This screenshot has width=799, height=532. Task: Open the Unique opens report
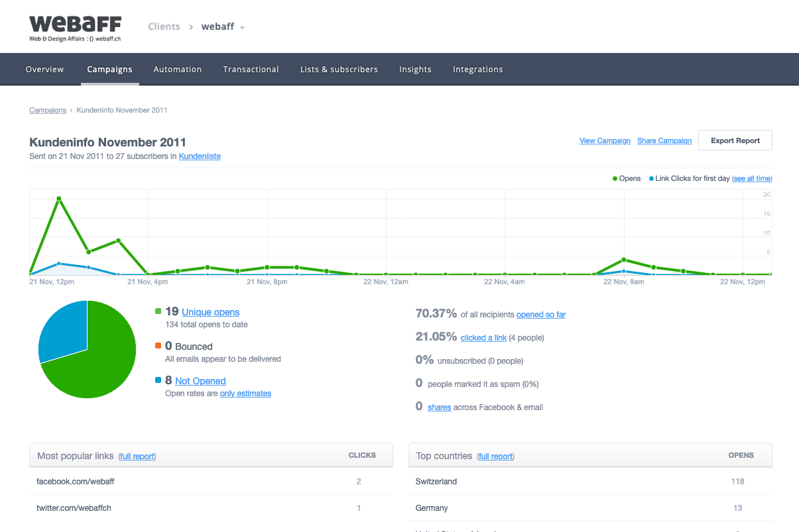coord(210,312)
